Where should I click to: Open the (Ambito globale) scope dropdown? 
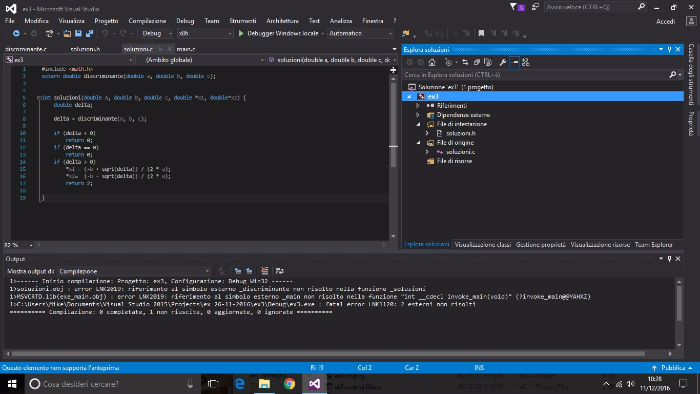(x=200, y=60)
